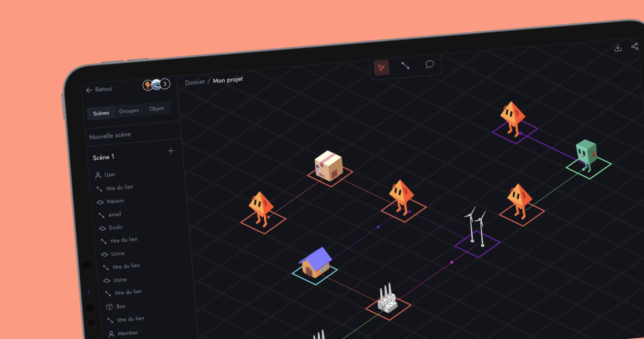Click the User row person icon
Screen dimensions: 644x339
98,175
